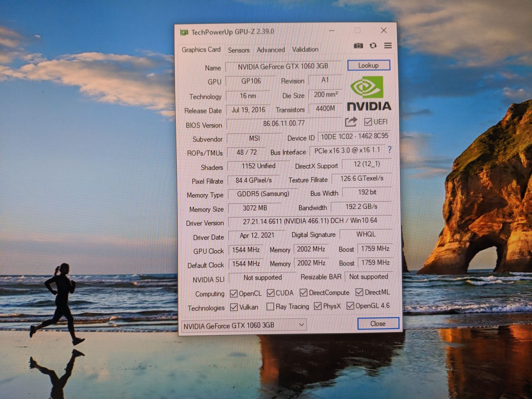Image resolution: width=532 pixels, height=399 pixels.
Task: Toggle the UEFI checkbox
Action: click(x=368, y=122)
